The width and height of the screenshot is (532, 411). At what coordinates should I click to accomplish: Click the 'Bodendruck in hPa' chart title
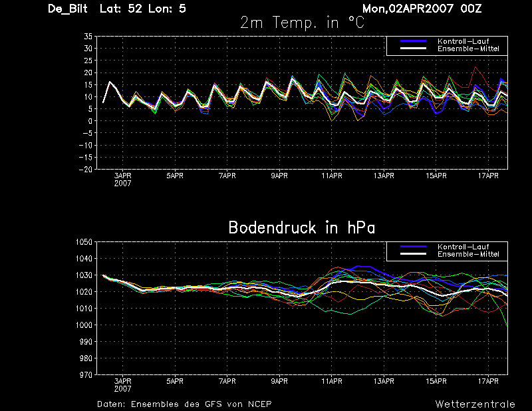302,227
